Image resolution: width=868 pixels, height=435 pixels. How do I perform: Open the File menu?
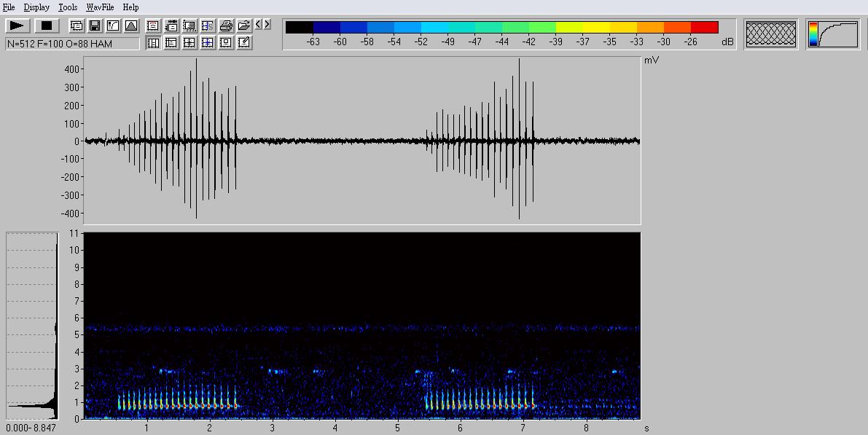pyautogui.click(x=9, y=7)
